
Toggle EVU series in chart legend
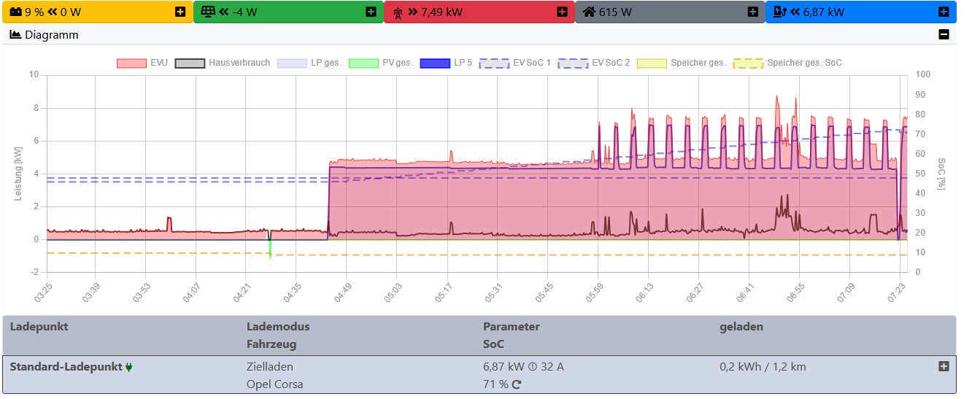[142, 63]
